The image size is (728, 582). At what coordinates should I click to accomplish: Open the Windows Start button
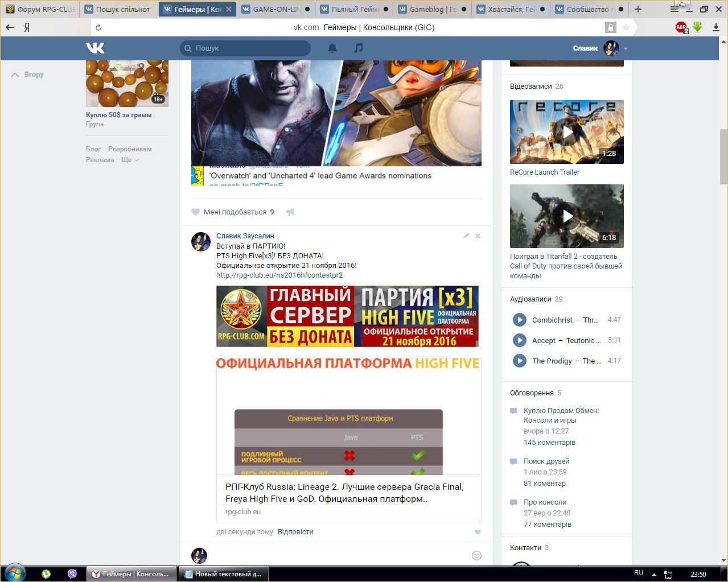[15, 573]
